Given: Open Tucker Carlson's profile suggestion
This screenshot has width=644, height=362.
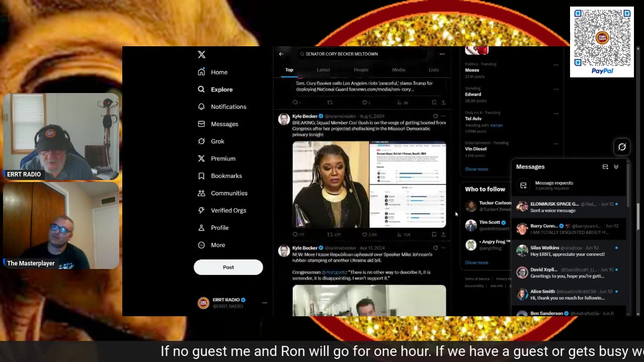Looking at the screenshot, I should (487, 206).
